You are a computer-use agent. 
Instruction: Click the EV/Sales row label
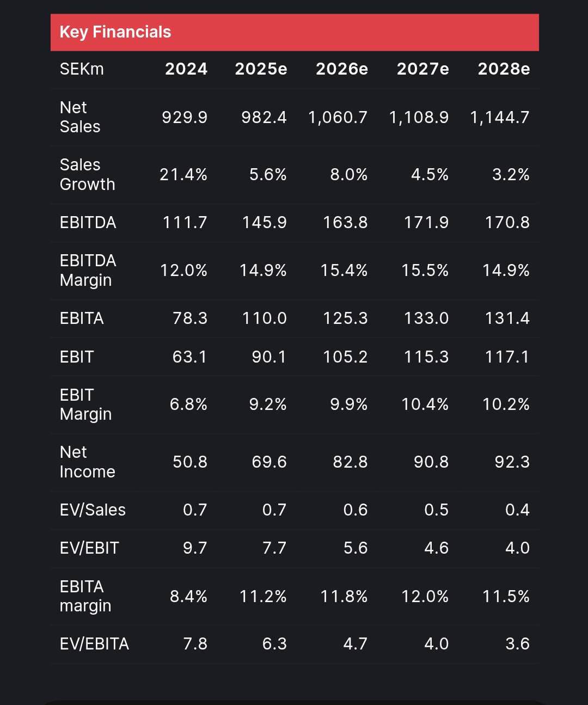tap(93, 510)
